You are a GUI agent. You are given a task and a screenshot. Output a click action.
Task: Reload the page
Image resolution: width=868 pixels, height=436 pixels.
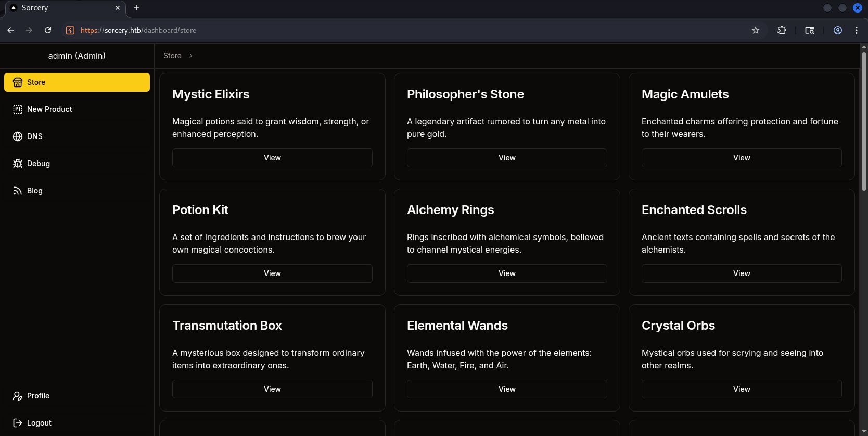click(x=48, y=30)
